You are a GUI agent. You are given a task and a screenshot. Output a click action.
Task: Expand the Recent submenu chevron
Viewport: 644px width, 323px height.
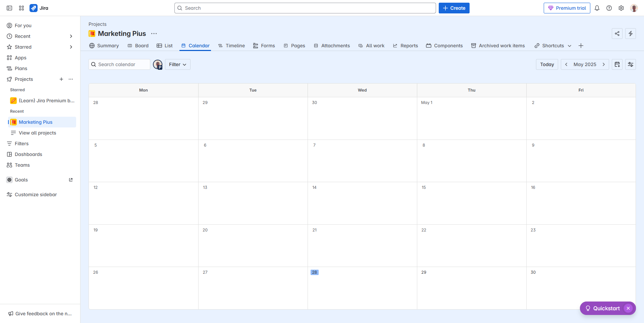[71, 36]
